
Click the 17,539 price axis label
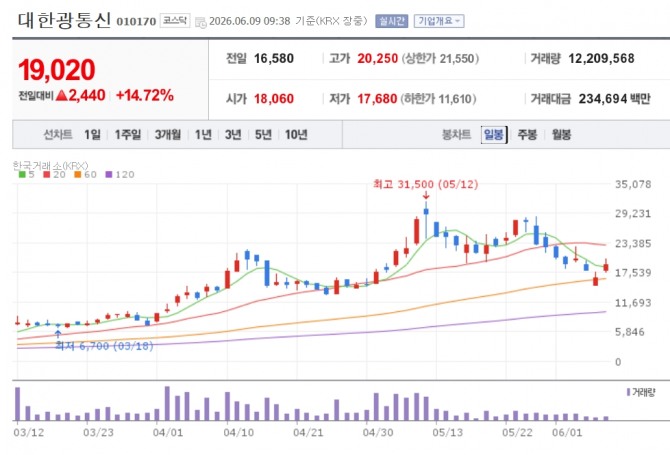(633, 273)
